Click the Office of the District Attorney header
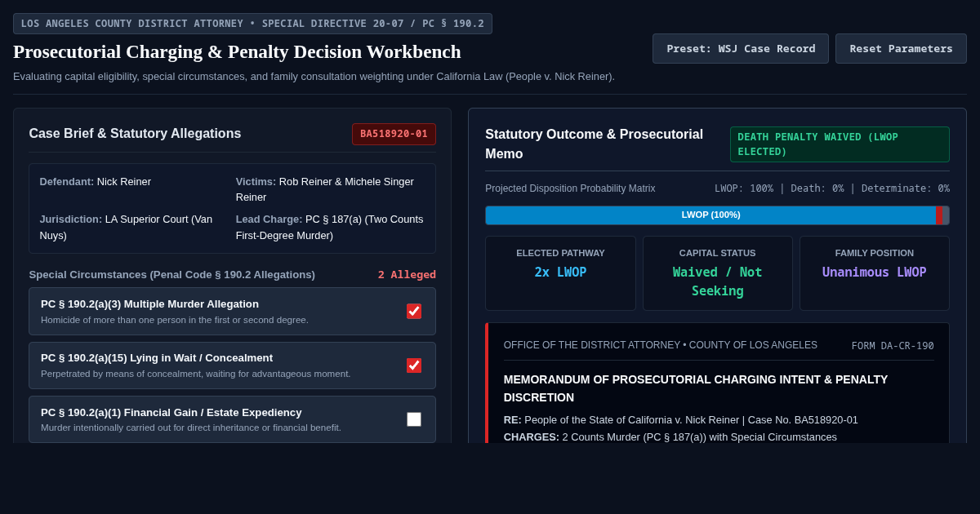 click(661, 345)
